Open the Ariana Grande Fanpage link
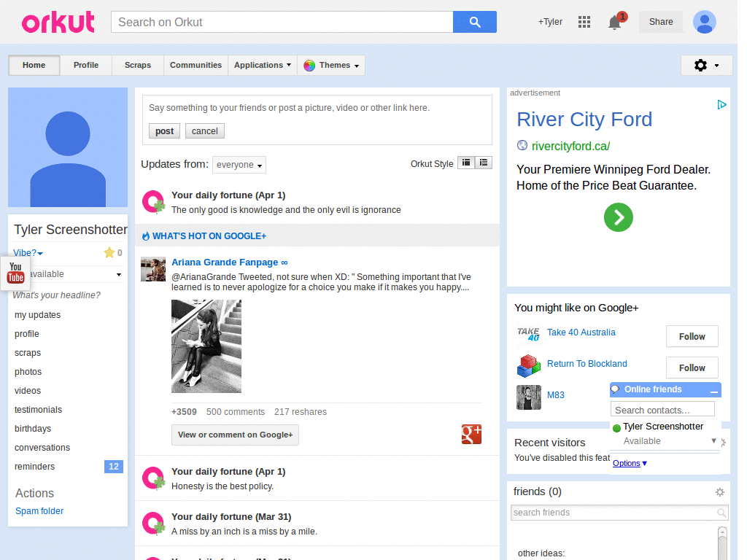Image resolution: width=747 pixels, height=560 pixels. coord(229,262)
